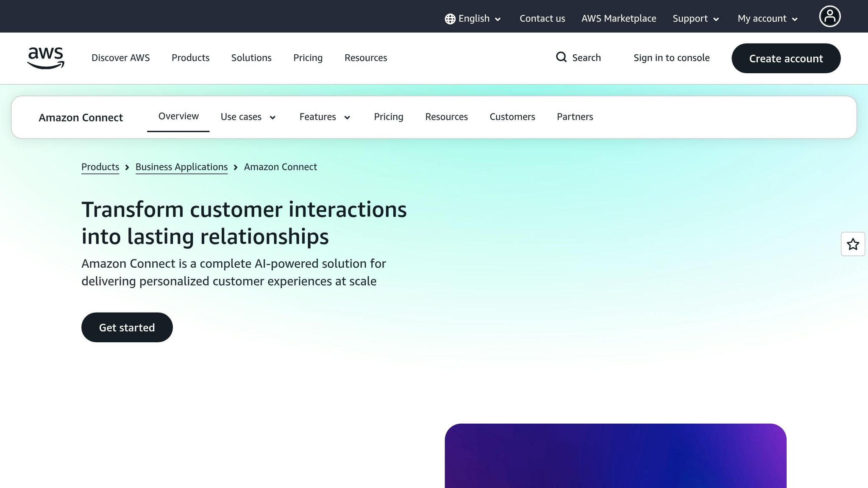Open the user profile avatar icon
This screenshot has height=488, width=868.
pos(829,17)
